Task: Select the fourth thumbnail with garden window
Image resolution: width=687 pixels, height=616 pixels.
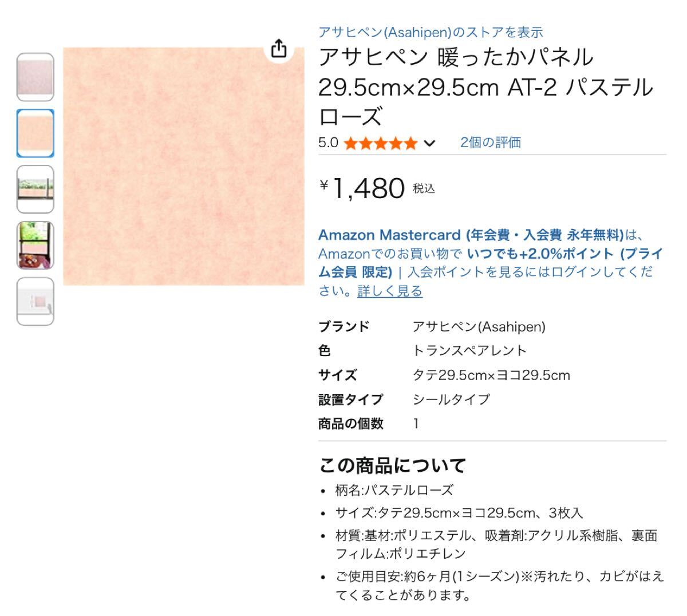Action: [35, 246]
